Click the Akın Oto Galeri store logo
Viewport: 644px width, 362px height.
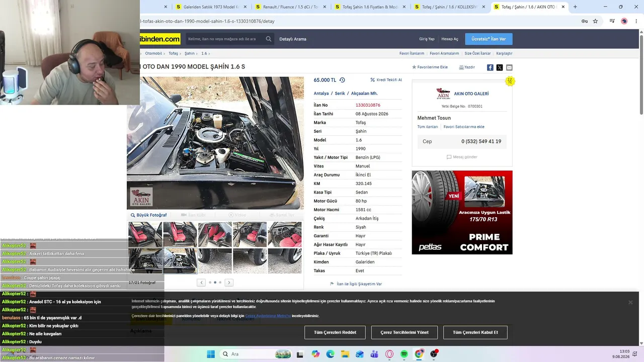point(443,94)
